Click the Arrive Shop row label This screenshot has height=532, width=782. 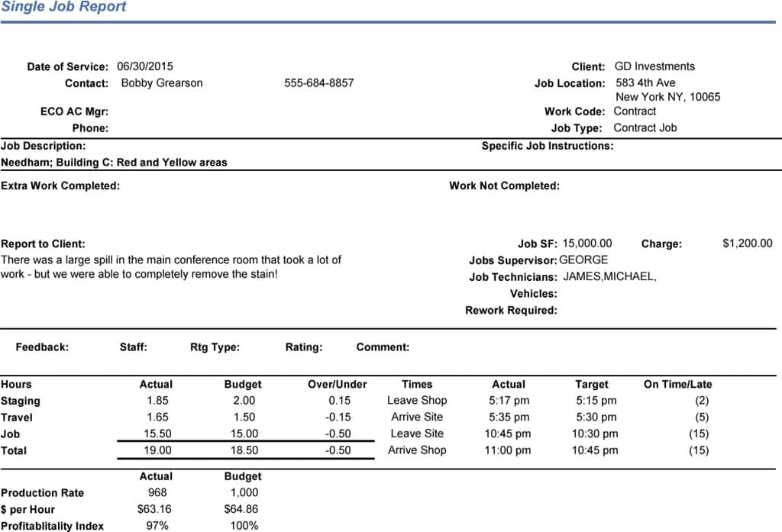pyautogui.click(x=417, y=450)
